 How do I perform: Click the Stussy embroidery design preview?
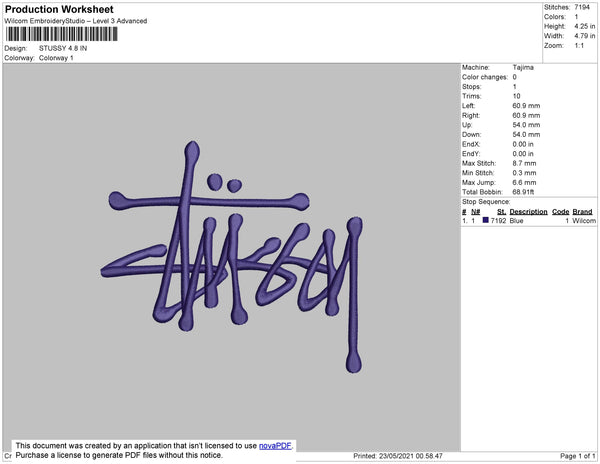(232, 257)
